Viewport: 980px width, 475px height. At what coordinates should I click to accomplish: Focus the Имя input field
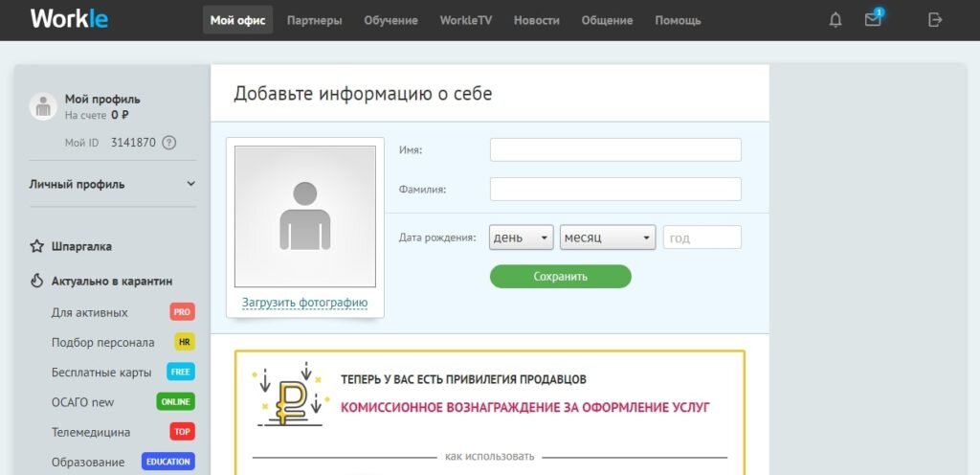(x=615, y=150)
